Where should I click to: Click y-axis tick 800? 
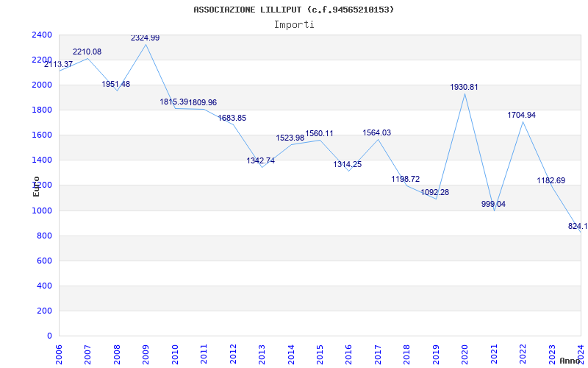[44, 236]
